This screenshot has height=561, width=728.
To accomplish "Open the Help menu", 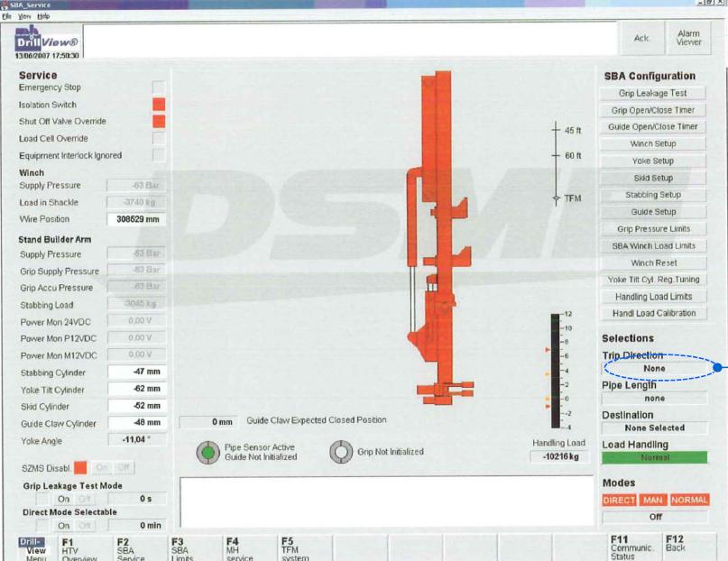I will coord(43,16).
